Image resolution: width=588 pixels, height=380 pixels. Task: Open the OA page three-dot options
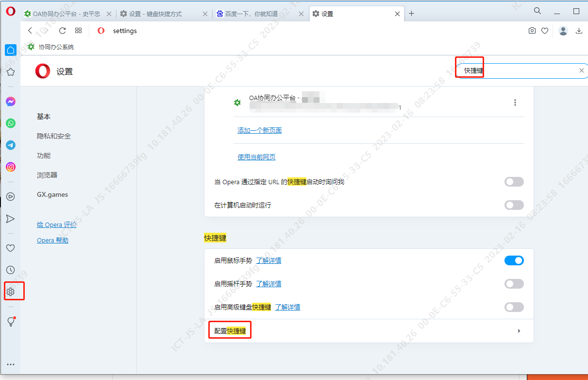[515, 103]
